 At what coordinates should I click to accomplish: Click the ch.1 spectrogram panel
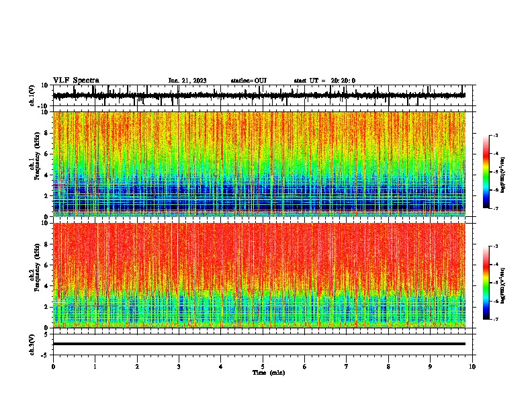[259, 164]
